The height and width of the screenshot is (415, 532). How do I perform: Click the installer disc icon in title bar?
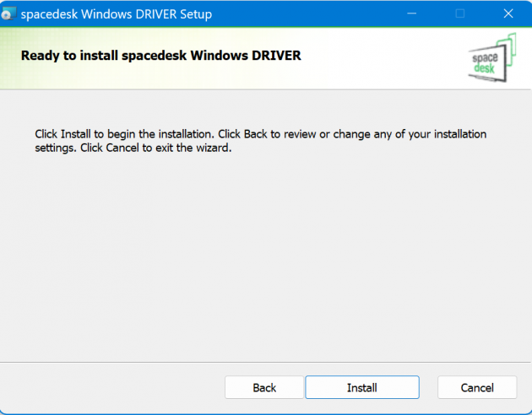coord(9,14)
